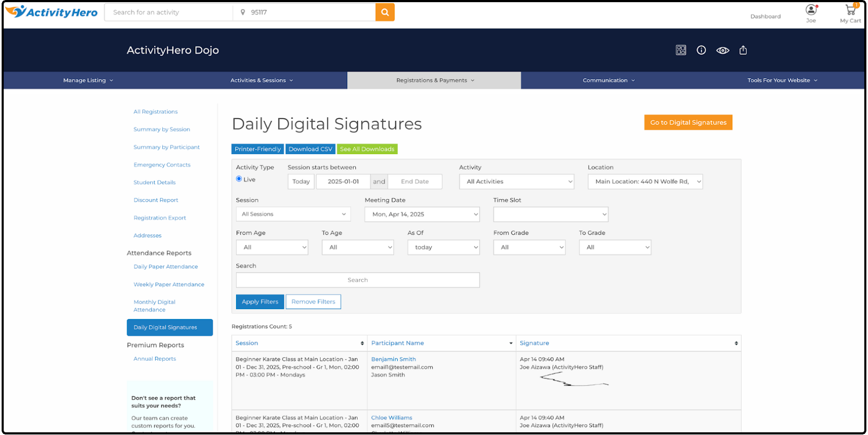Screen dimensions: 868x435
Task: Select Daily Digital Signatures in sidebar
Action: coord(170,328)
